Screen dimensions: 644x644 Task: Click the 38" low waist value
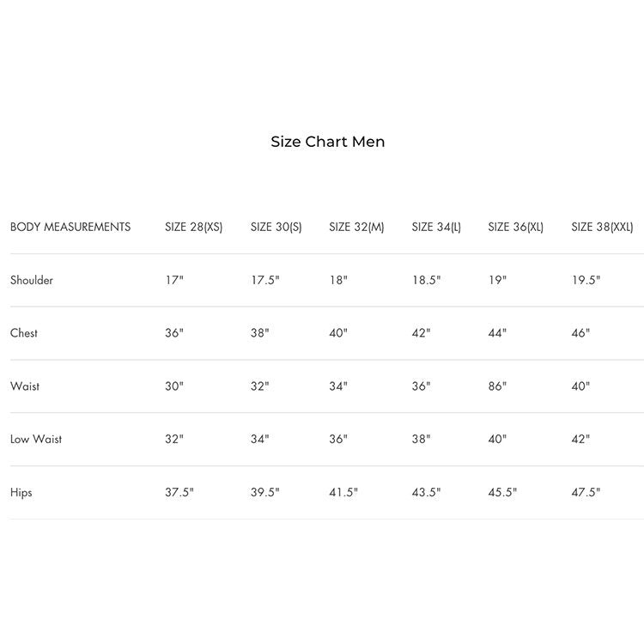(421, 439)
